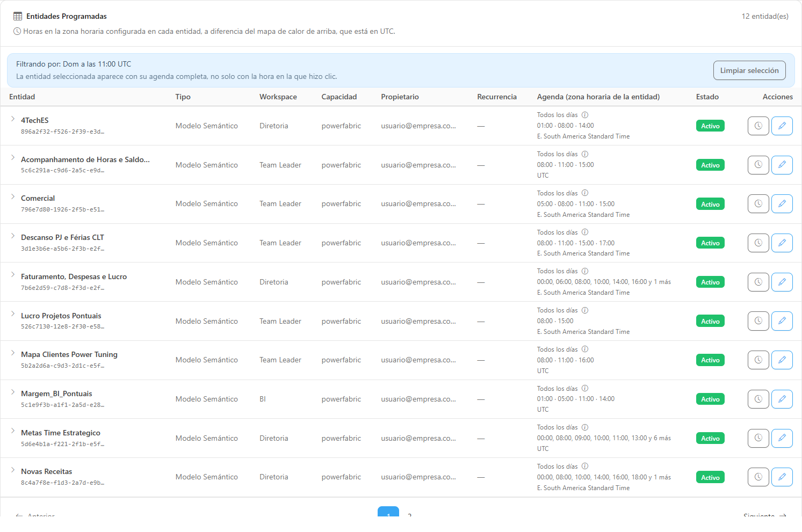Click the entity name Mapa Clientes Power Tuning
The width and height of the screenshot is (802, 532).
69,354
